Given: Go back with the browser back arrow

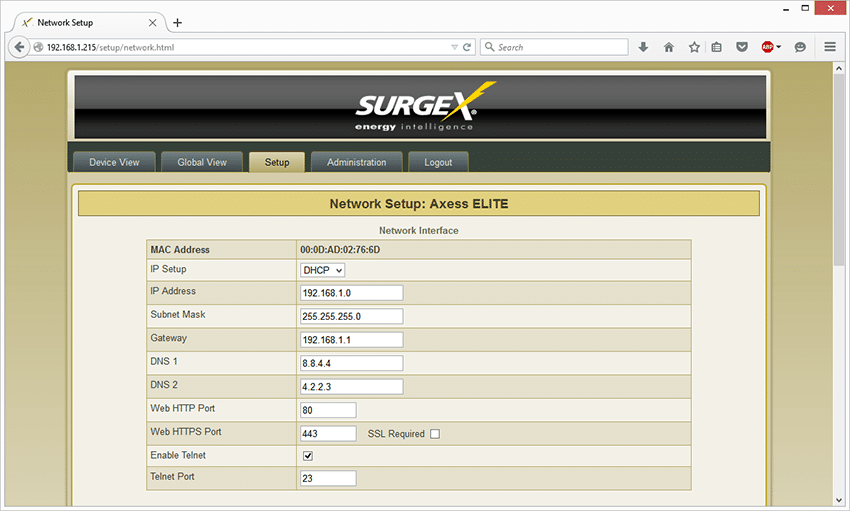Looking at the screenshot, I should click(19, 47).
